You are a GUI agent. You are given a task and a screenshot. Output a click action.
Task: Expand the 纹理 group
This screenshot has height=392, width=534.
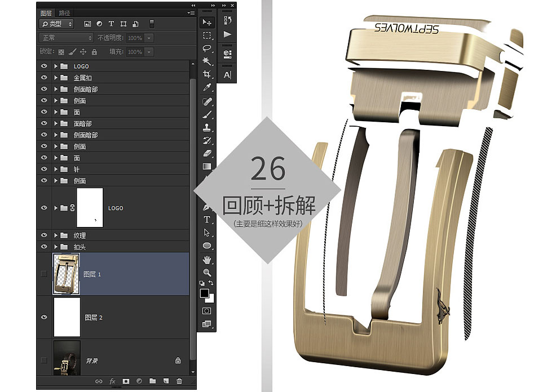tap(56, 235)
